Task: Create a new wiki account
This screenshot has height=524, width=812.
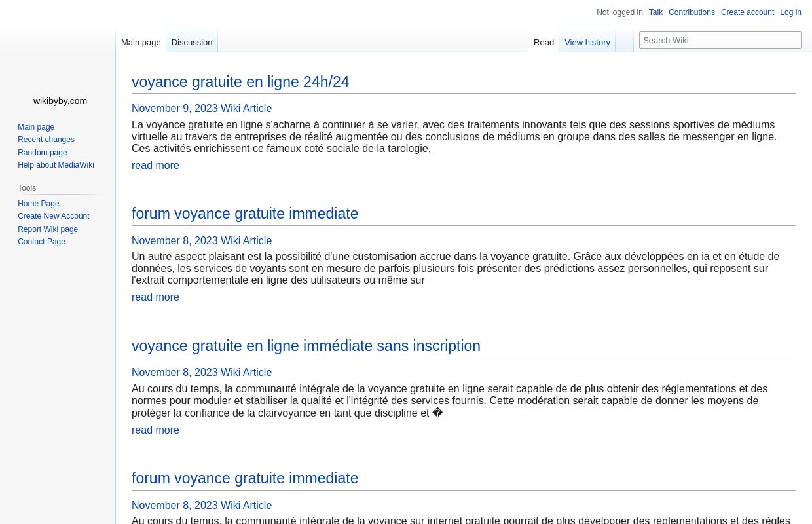Action: 747,12
